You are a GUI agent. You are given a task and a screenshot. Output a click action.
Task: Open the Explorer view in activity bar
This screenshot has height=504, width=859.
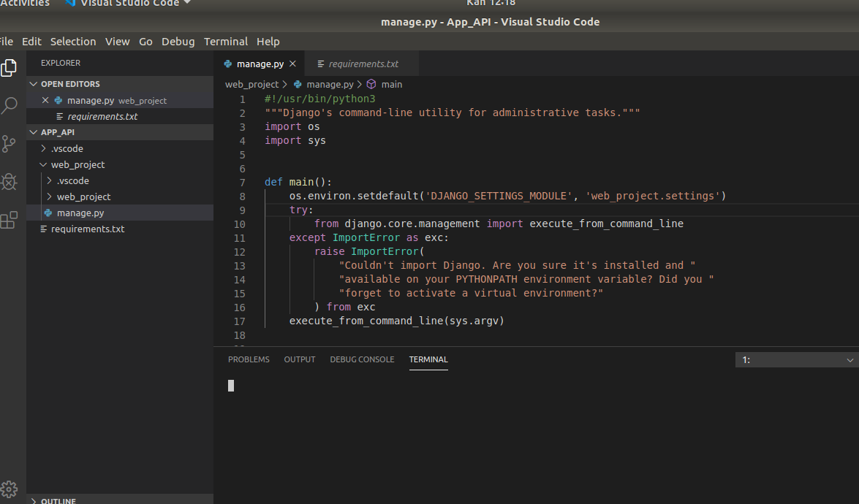pos(9,67)
